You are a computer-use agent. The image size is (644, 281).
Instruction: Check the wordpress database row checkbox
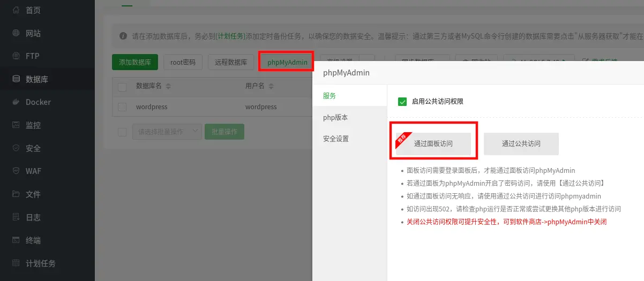[122, 107]
